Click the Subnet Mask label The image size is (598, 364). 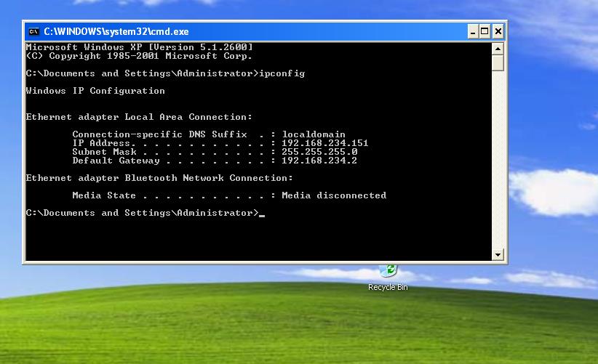104,152
